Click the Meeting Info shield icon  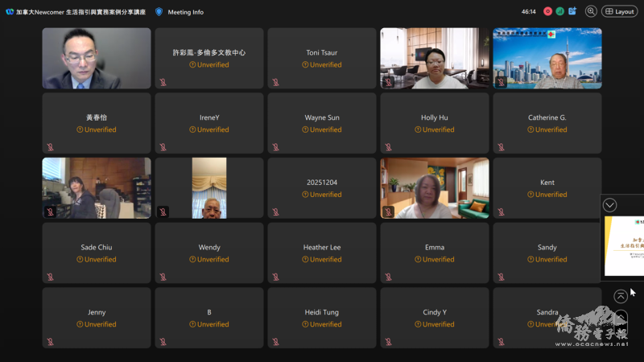159,12
